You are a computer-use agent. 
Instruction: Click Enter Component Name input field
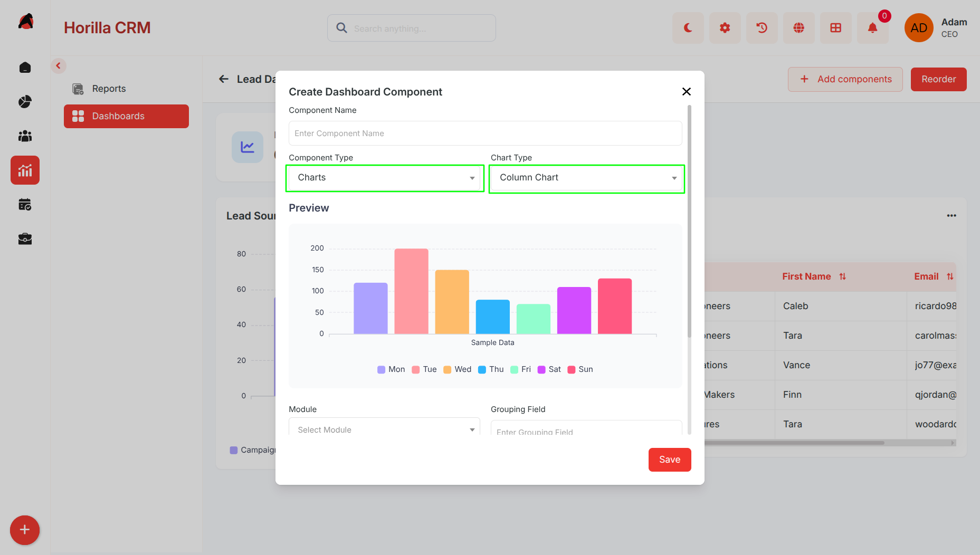(485, 133)
